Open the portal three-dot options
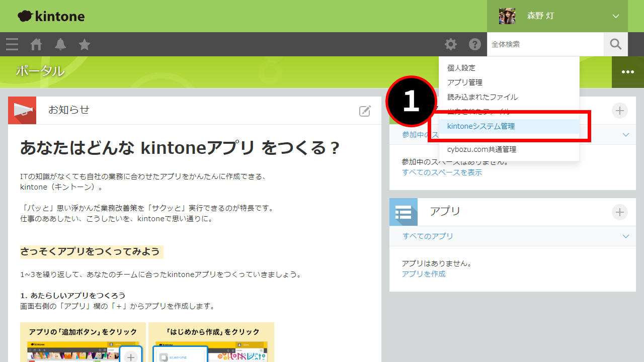This screenshot has width=644, height=362. click(x=628, y=72)
